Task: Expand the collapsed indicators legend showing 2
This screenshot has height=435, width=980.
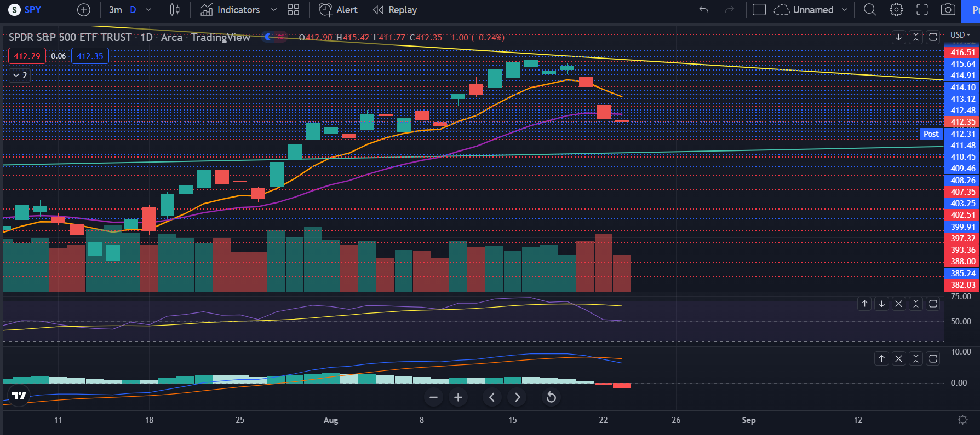Action: (x=20, y=76)
